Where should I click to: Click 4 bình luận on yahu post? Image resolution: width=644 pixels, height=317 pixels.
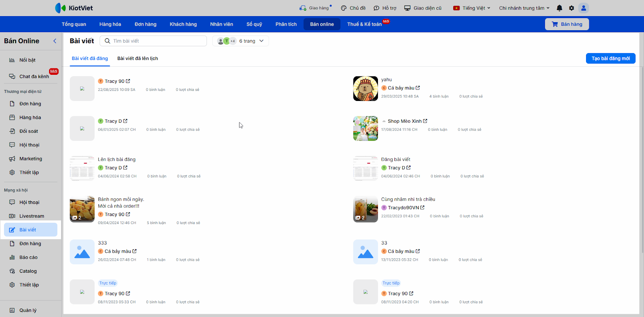tap(439, 97)
